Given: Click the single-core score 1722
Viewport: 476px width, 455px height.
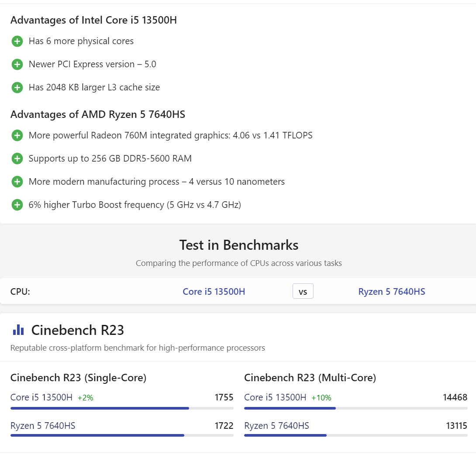Looking at the screenshot, I should click(224, 426).
